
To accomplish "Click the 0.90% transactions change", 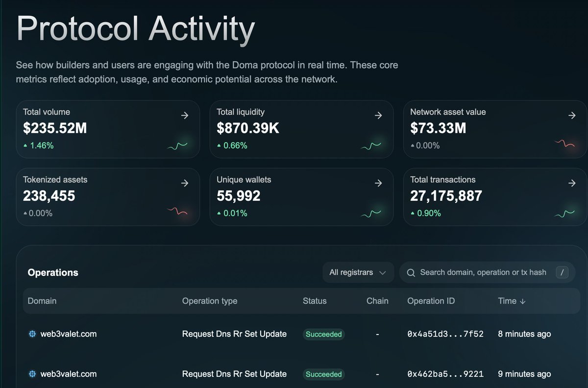I will tap(425, 213).
